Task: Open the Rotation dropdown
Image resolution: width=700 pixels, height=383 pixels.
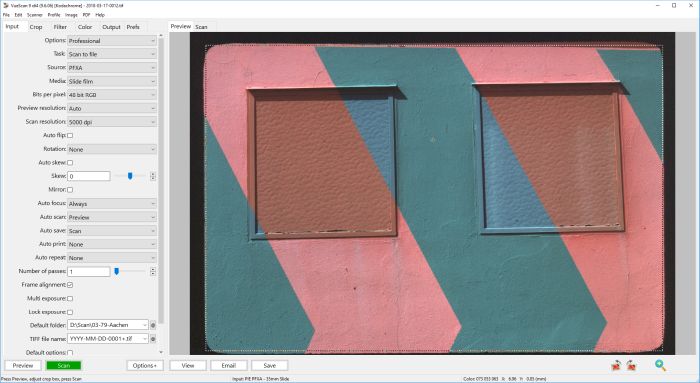Action: pos(112,149)
